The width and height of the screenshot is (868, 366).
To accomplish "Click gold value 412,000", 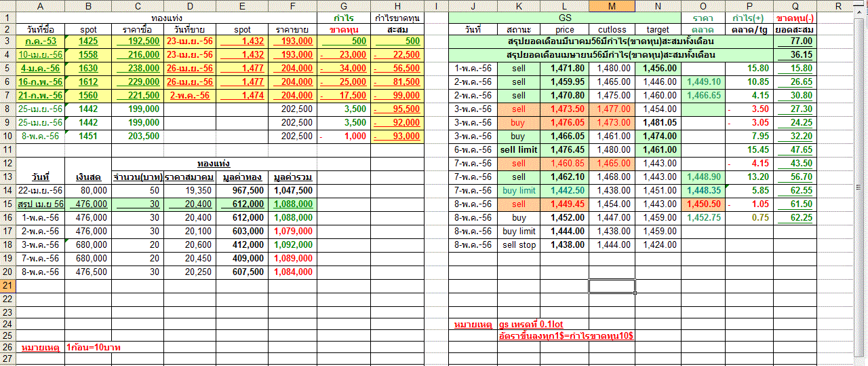I will [242, 244].
